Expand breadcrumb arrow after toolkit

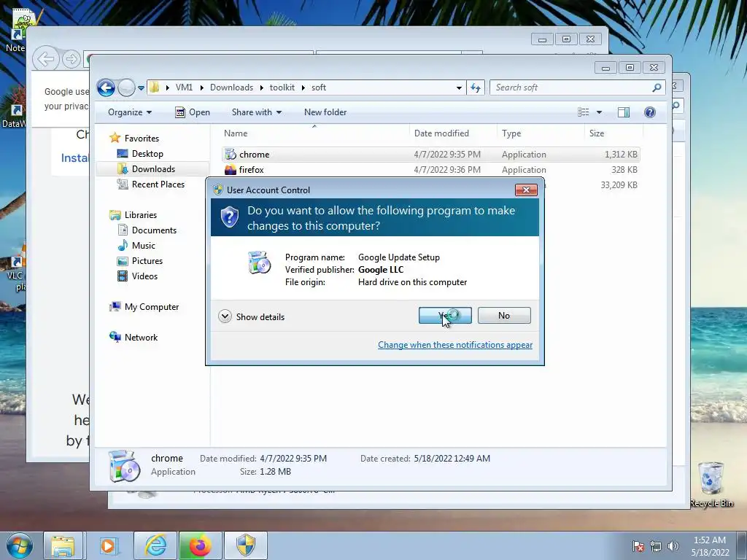[303, 87]
